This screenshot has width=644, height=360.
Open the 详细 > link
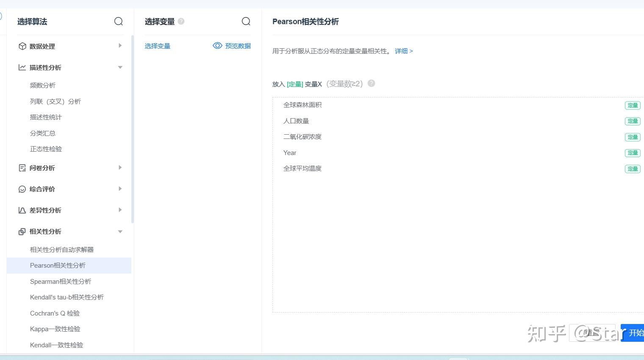point(404,51)
